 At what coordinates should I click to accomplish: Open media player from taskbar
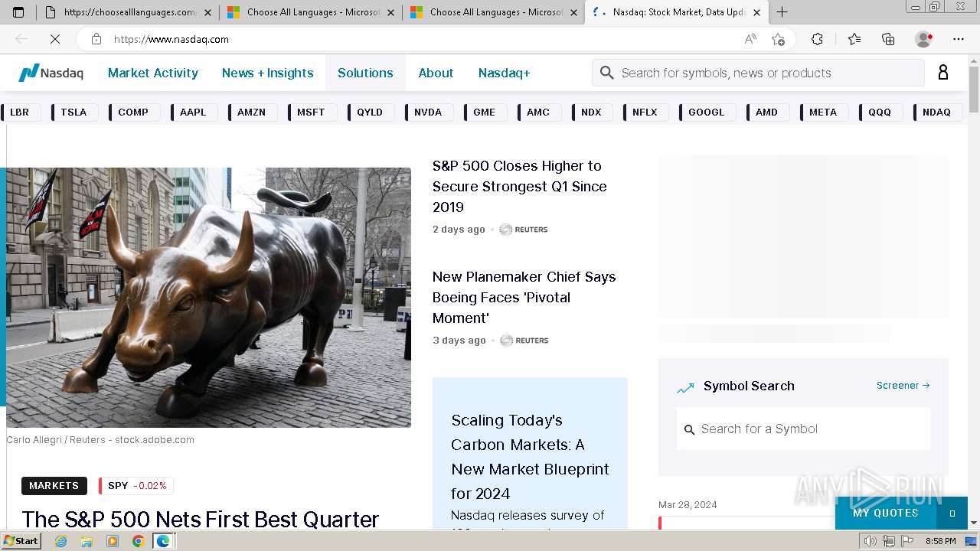click(113, 541)
